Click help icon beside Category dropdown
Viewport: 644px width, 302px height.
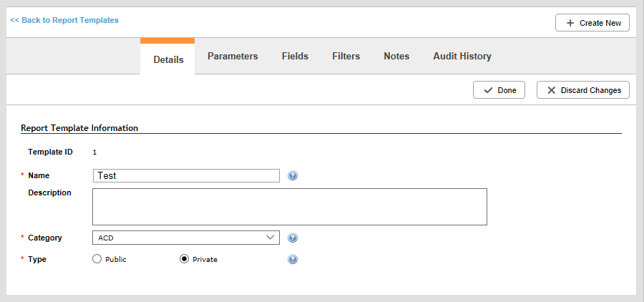293,238
